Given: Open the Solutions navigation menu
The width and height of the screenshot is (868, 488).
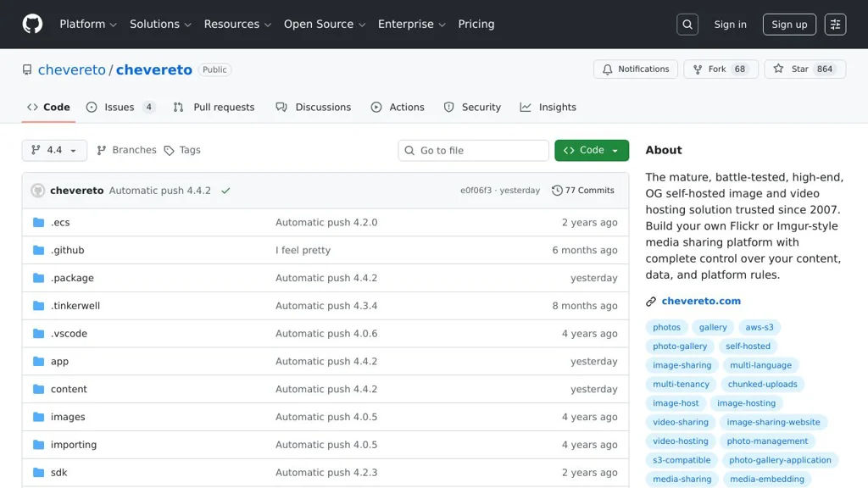Looking at the screenshot, I should pos(160,24).
